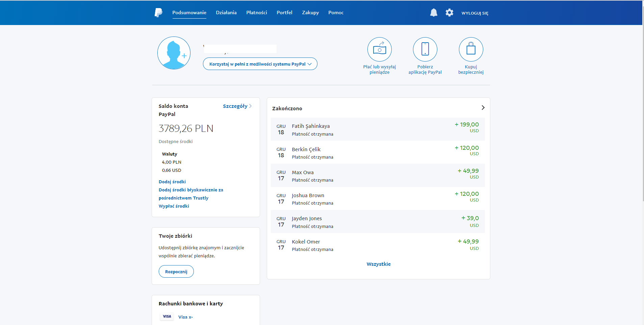Click the 4,00 PLN currency line
Screen dimensions: 644x325
pos(172,162)
